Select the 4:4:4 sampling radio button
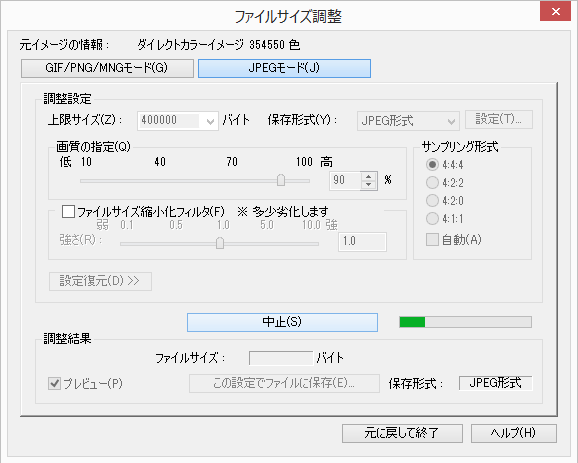The height and width of the screenshot is (463, 578). click(432, 164)
